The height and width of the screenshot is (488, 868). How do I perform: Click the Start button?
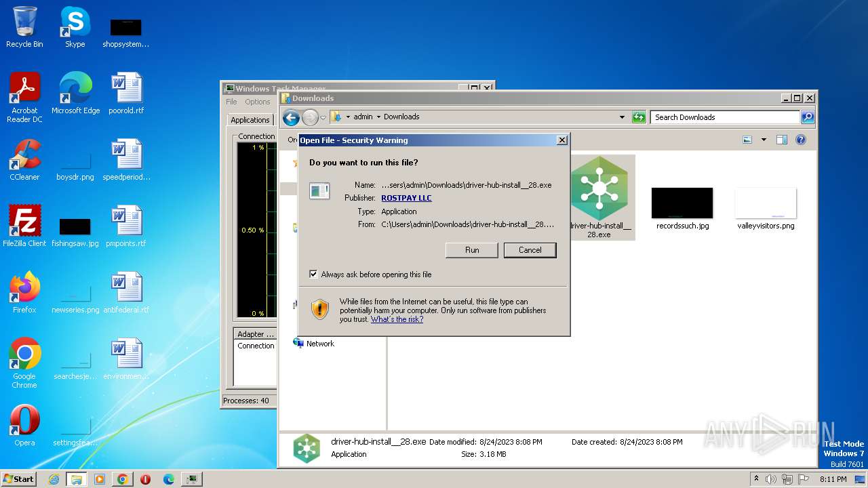click(x=19, y=479)
